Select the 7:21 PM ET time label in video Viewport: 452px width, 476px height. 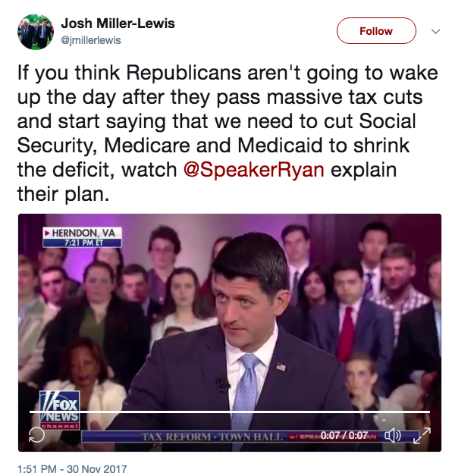(x=83, y=243)
